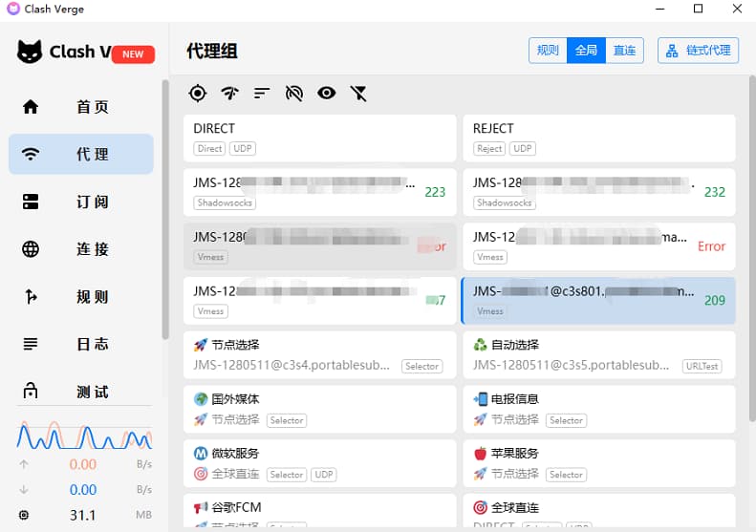Open the 订阅 subscriptions page

(81, 202)
